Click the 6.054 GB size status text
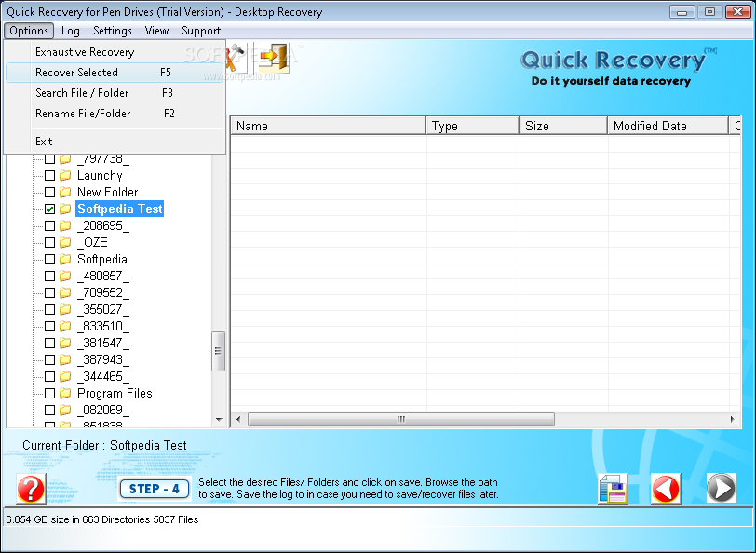 pos(102,519)
